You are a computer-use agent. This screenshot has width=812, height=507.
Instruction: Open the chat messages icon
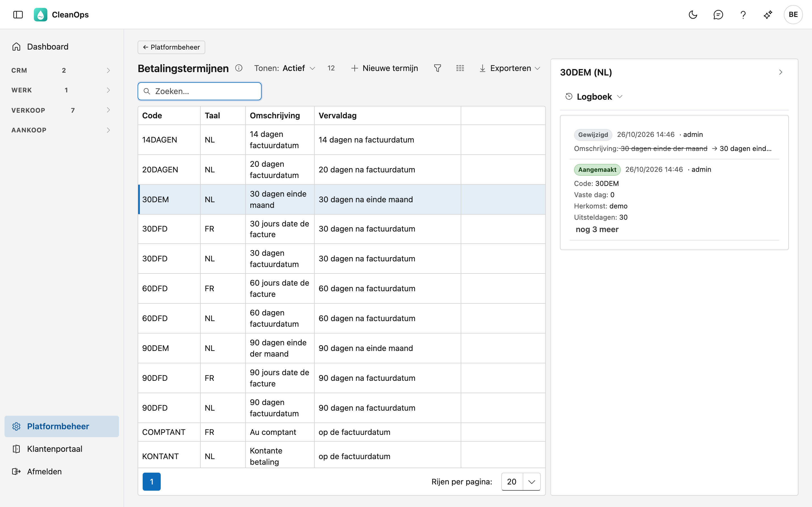(x=718, y=14)
